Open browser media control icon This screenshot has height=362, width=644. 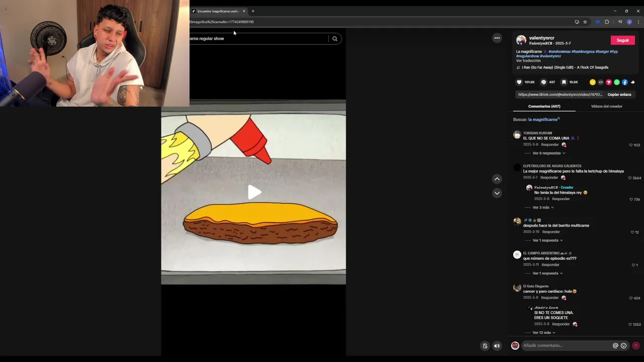click(620, 22)
